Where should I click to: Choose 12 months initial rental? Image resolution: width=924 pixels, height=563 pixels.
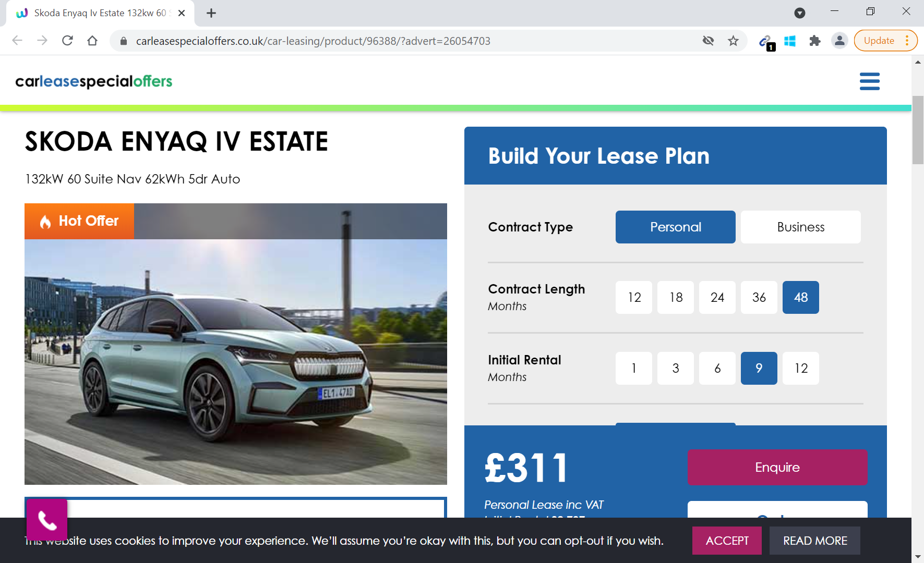[x=800, y=368]
